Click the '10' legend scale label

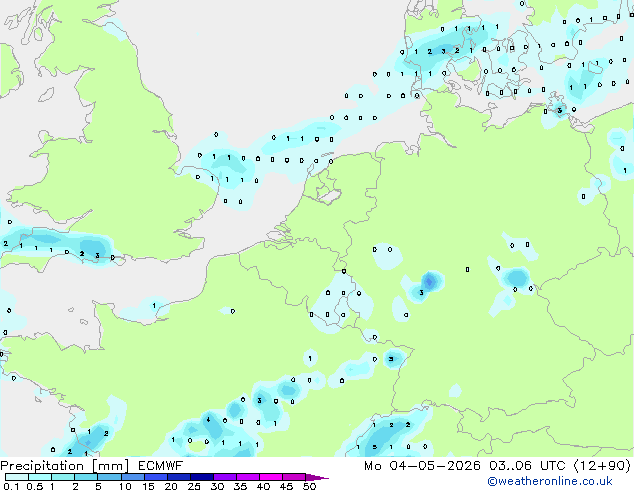pyautogui.click(x=125, y=486)
